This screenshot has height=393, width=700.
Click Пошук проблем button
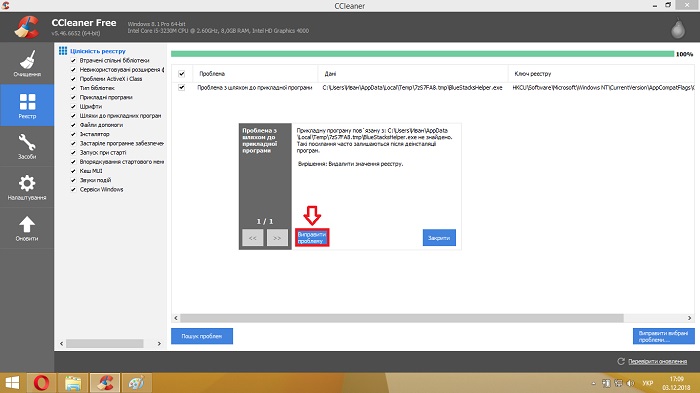pos(202,336)
